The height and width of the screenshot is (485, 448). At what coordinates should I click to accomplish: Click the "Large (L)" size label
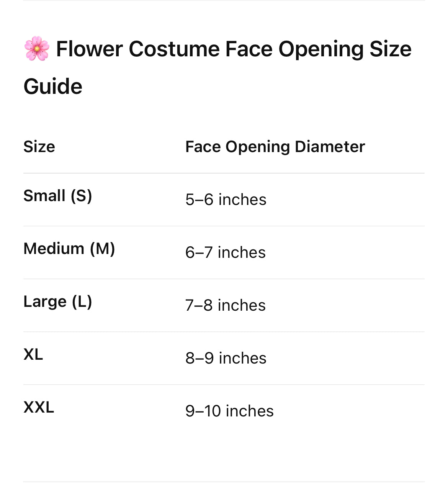point(57,301)
